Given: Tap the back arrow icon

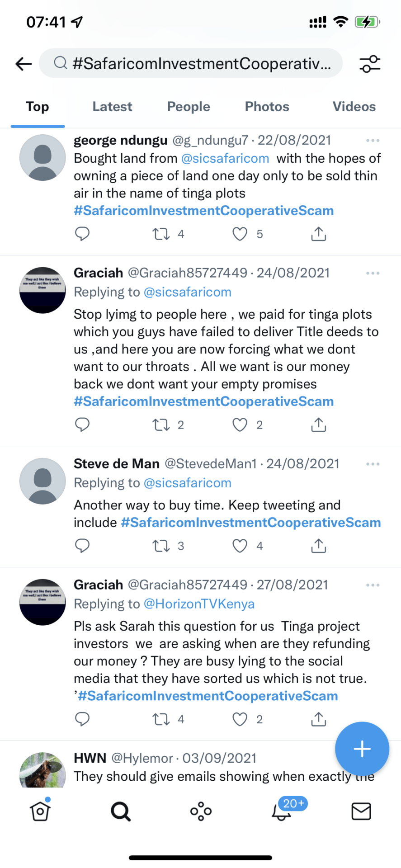Looking at the screenshot, I should pos(24,64).
